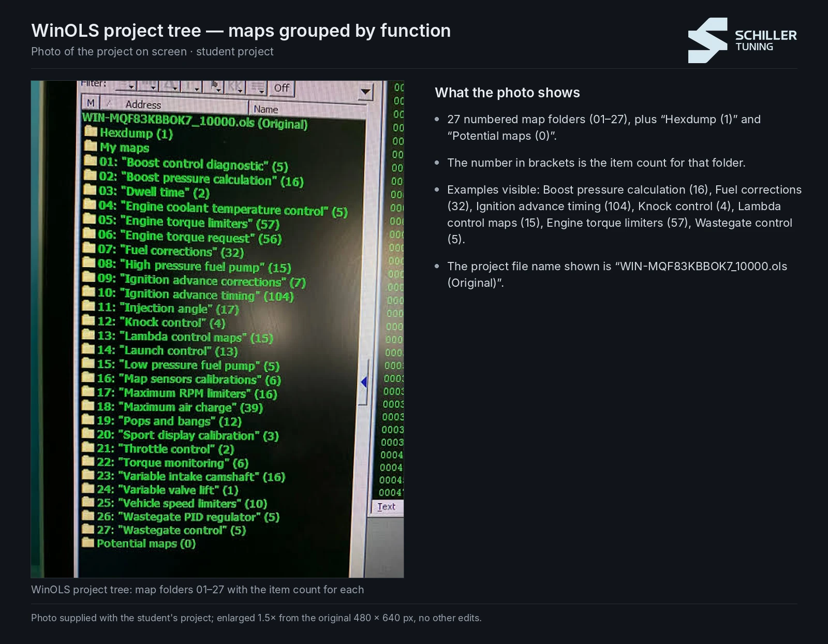Click the Schiller Tuning logo
Viewport: 828px width, 644px height.
(x=742, y=40)
